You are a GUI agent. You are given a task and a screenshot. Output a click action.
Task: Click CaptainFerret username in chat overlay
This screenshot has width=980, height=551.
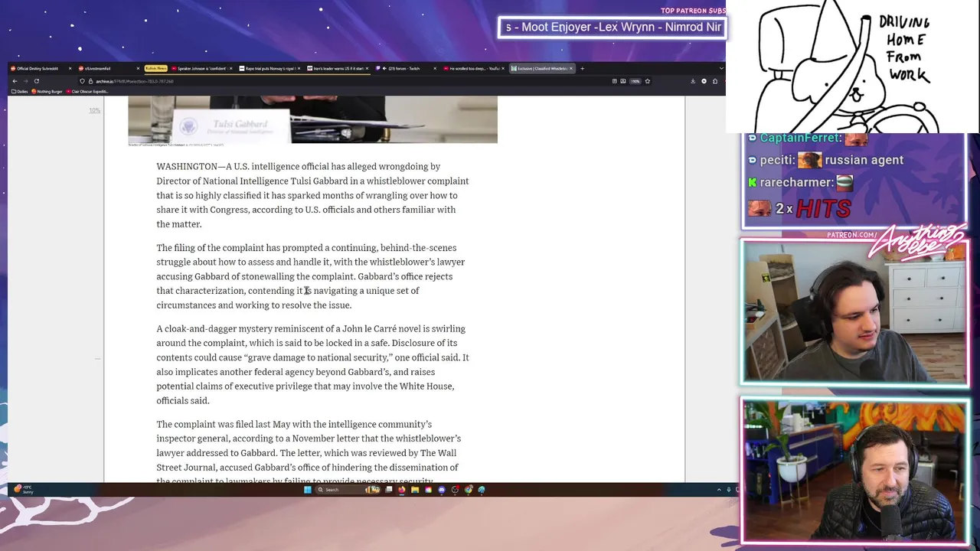[799, 138]
